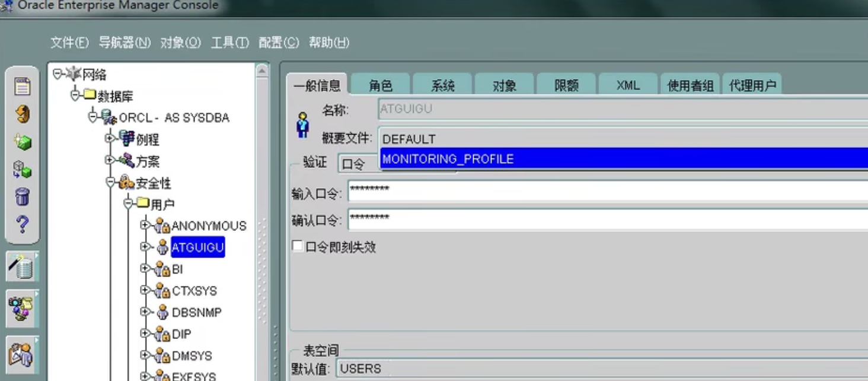The width and height of the screenshot is (868, 381).
Task: Switch to the 使用者组 tab
Action: pos(690,85)
